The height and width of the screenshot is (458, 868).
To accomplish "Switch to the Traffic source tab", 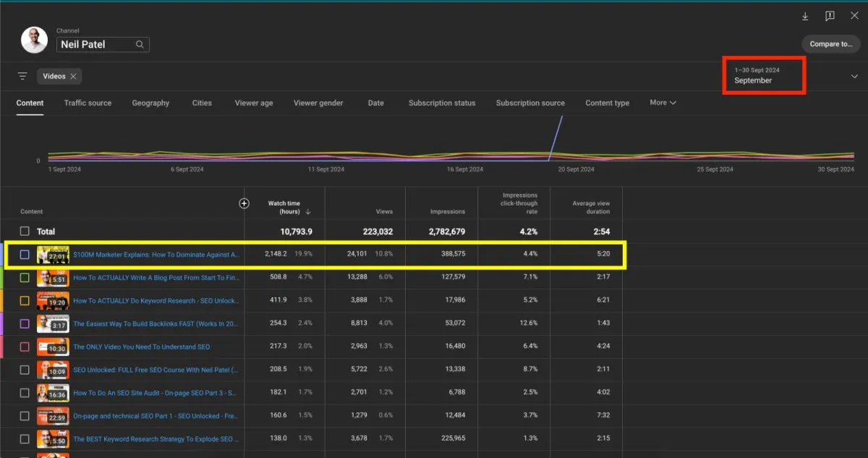I will click(x=88, y=103).
